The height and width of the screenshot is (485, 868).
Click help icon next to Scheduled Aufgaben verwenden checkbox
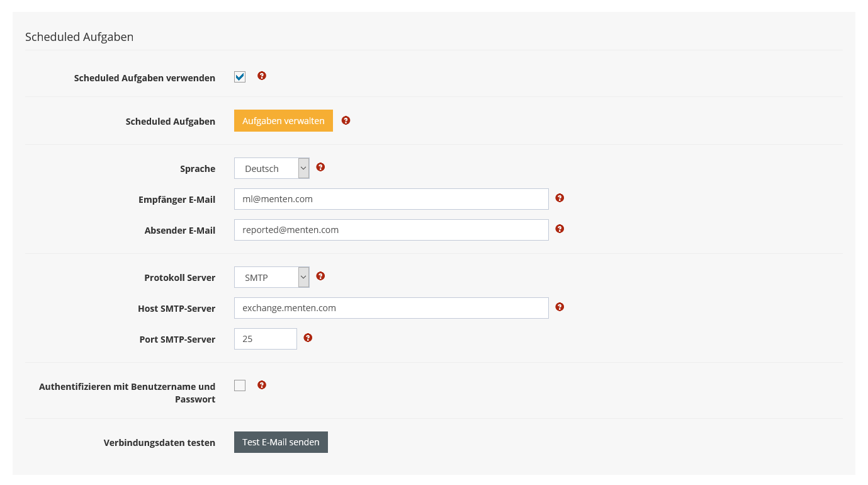click(262, 76)
